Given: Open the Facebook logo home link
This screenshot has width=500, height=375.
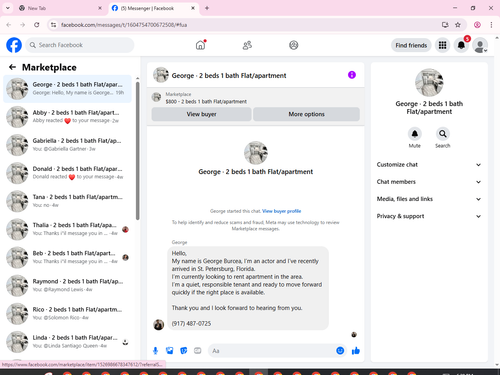Looking at the screenshot, I should click(x=14, y=45).
